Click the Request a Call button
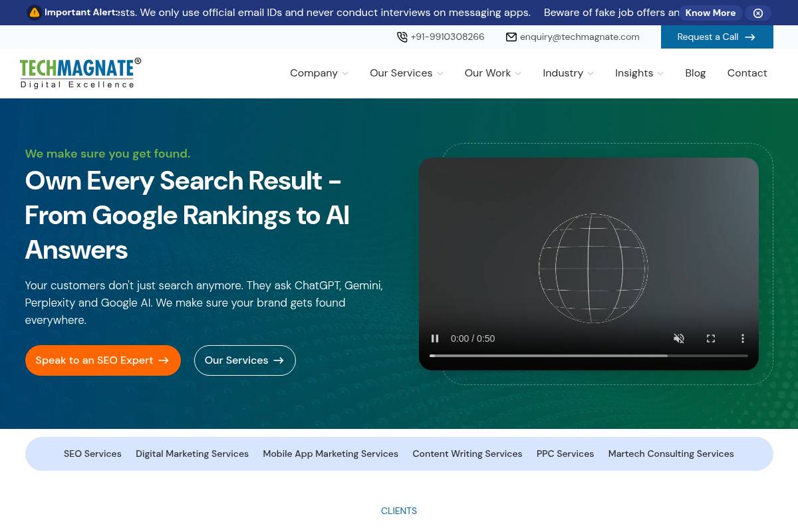 (717, 37)
